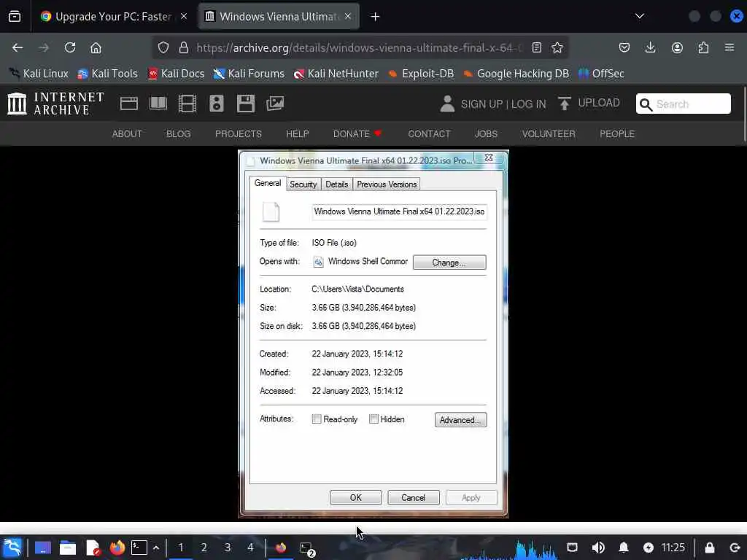Open the DONATE menu item

[x=357, y=134]
